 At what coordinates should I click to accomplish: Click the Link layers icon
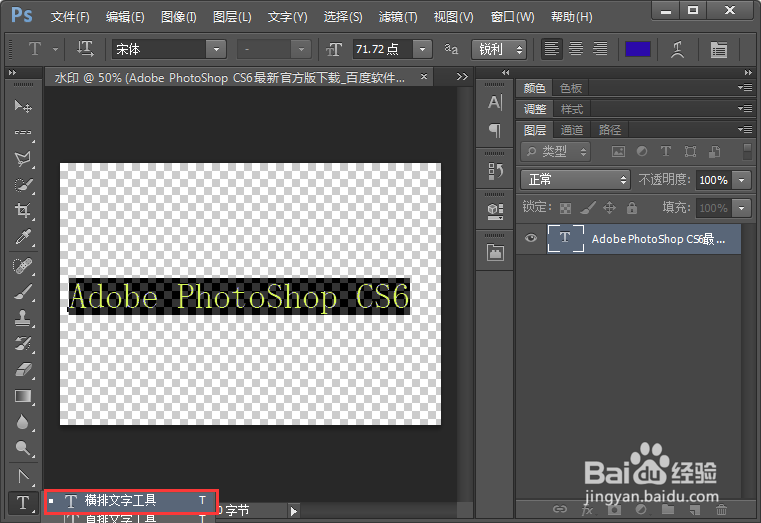tap(560, 509)
